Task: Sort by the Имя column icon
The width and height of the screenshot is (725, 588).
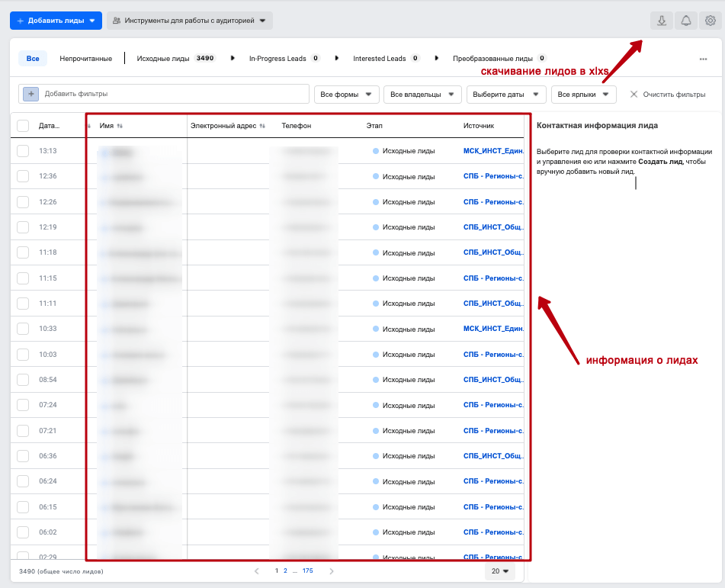Action: click(x=120, y=126)
